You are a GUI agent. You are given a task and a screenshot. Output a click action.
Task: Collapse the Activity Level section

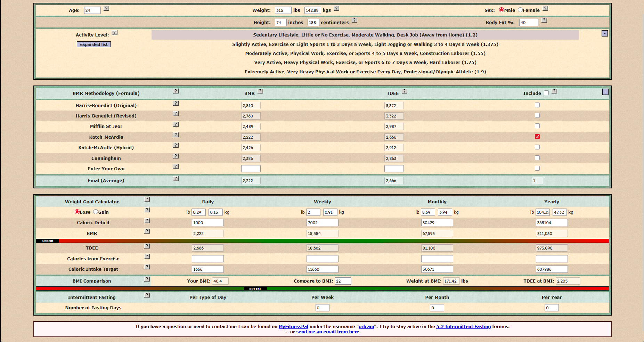[x=605, y=33]
